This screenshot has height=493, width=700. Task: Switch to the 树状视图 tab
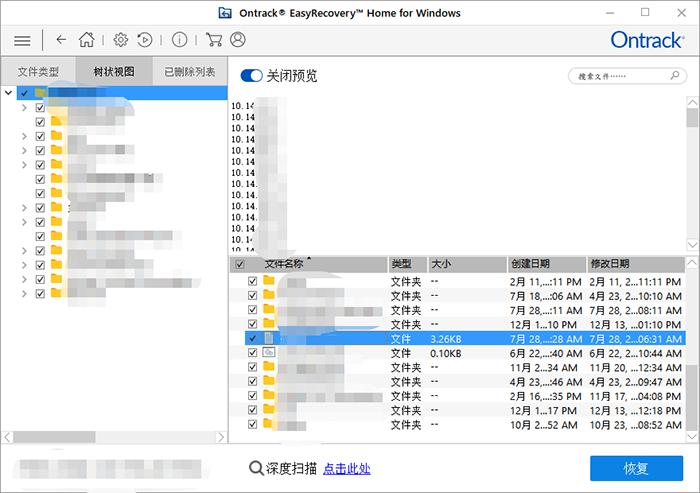[x=114, y=71]
